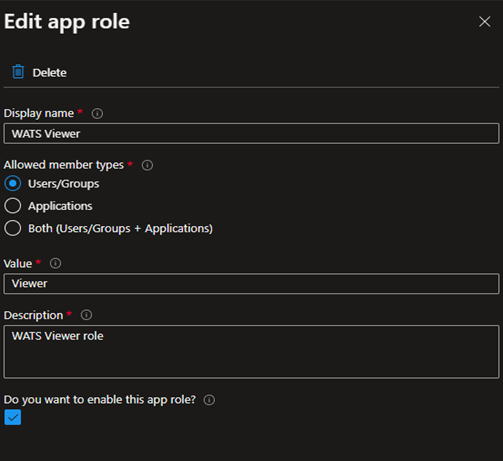
Task: Click the Allowed member types label
Action: [x=64, y=165]
